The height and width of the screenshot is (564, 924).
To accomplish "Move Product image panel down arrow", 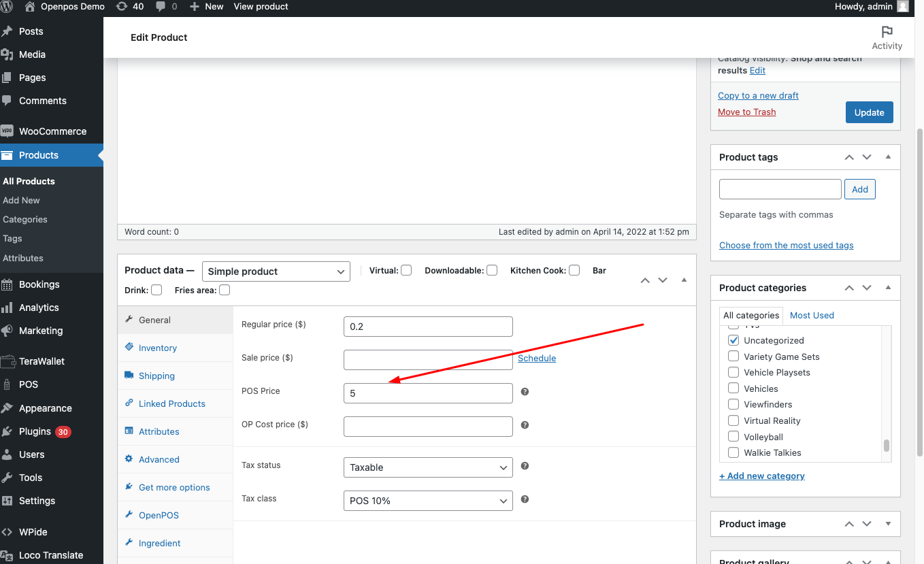I will [x=867, y=524].
